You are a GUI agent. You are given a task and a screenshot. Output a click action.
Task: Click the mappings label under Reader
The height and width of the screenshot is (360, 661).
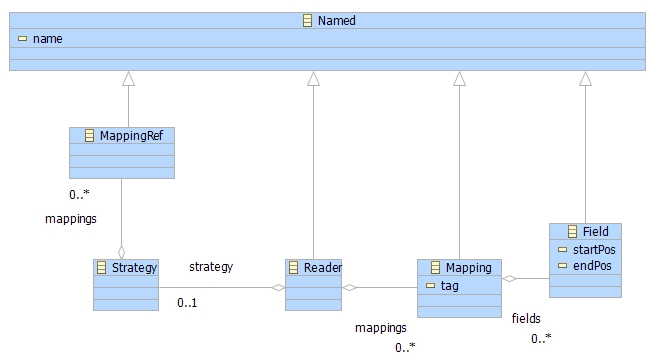(x=381, y=328)
